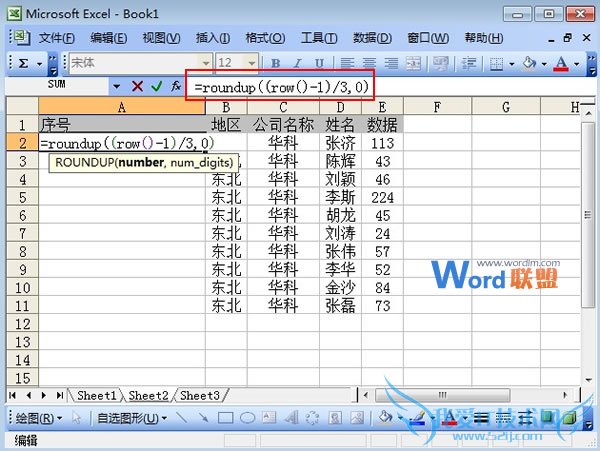Select the Line drawing tool
The image size is (600, 451).
(181, 418)
